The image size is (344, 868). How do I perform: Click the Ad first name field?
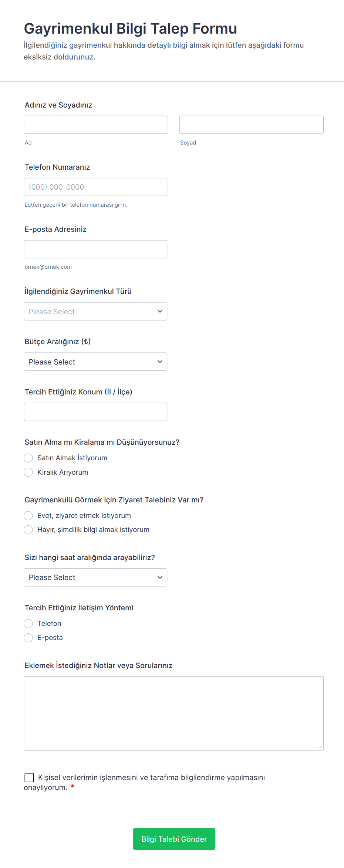[x=96, y=125]
